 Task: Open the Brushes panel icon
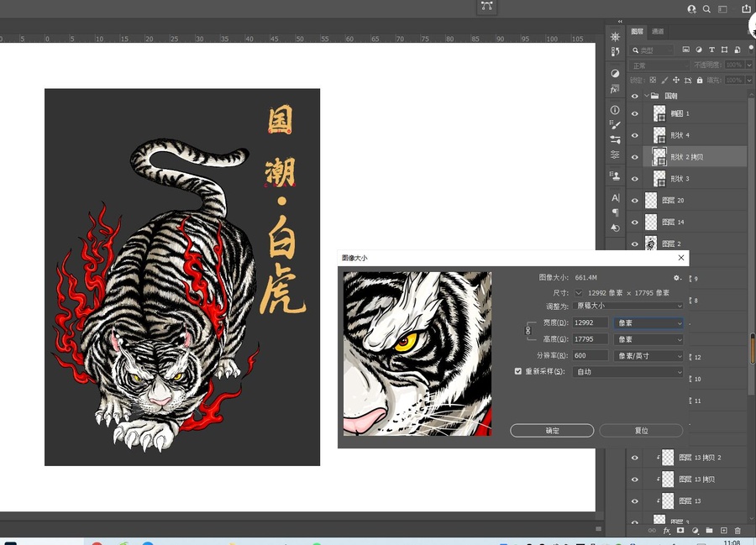coord(615,125)
